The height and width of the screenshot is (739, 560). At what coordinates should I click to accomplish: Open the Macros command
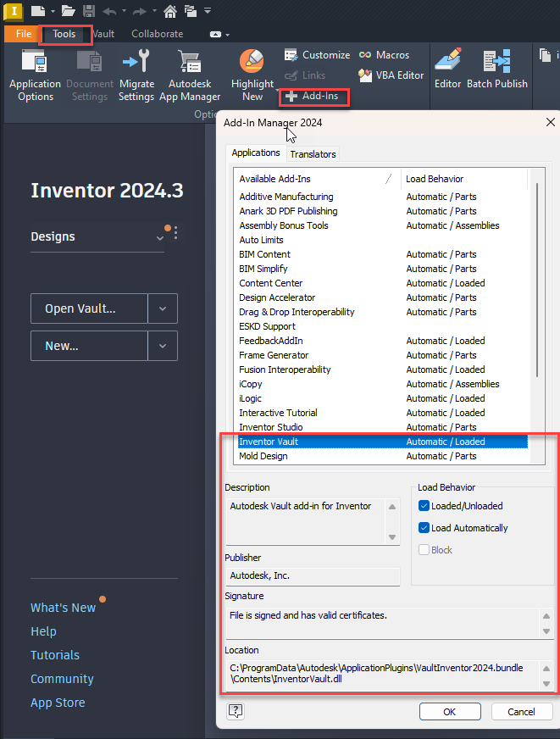[384, 55]
